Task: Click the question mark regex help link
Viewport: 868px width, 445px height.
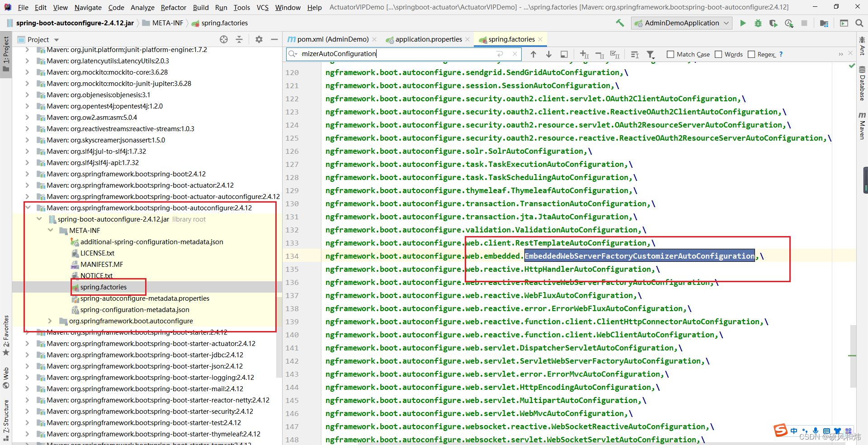Action: pos(781,54)
